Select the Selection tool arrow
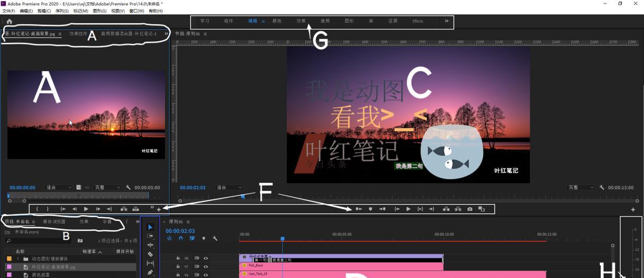 (x=150, y=227)
